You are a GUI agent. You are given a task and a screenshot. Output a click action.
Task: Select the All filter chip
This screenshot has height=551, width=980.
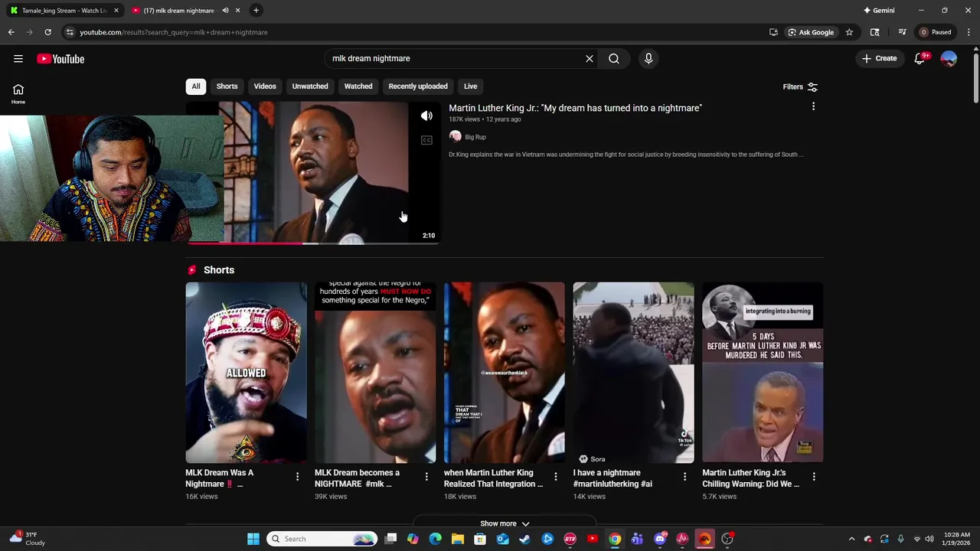(195, 86)
